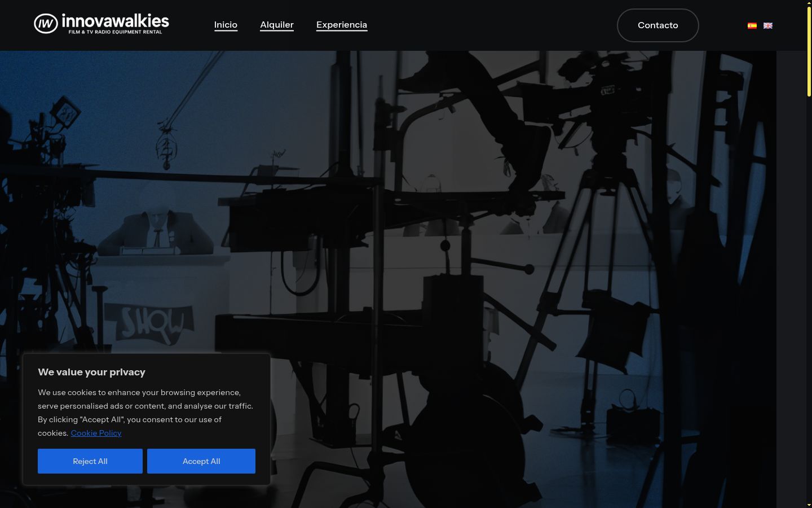Switch language via the Spanish flag icon
The image size is (812, 508).
coord(752,25)
